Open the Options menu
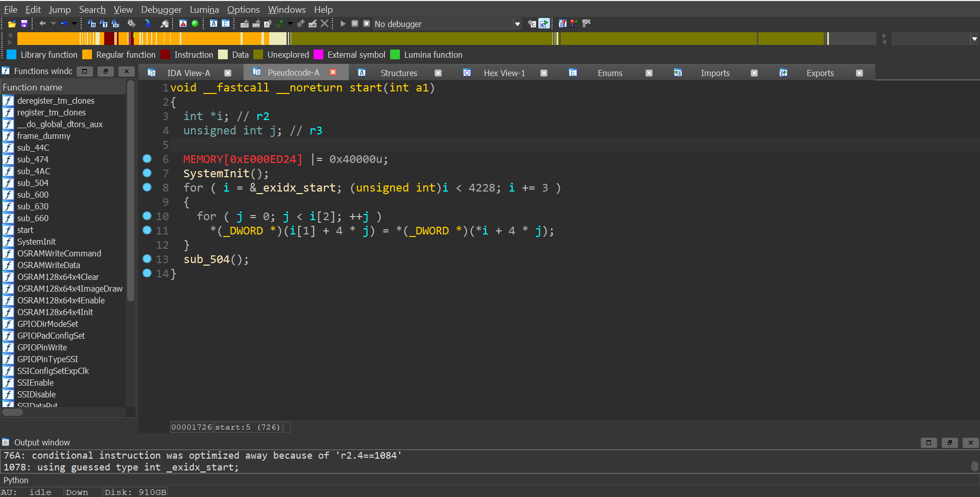The image size is (980, 497). coord(243,9)
